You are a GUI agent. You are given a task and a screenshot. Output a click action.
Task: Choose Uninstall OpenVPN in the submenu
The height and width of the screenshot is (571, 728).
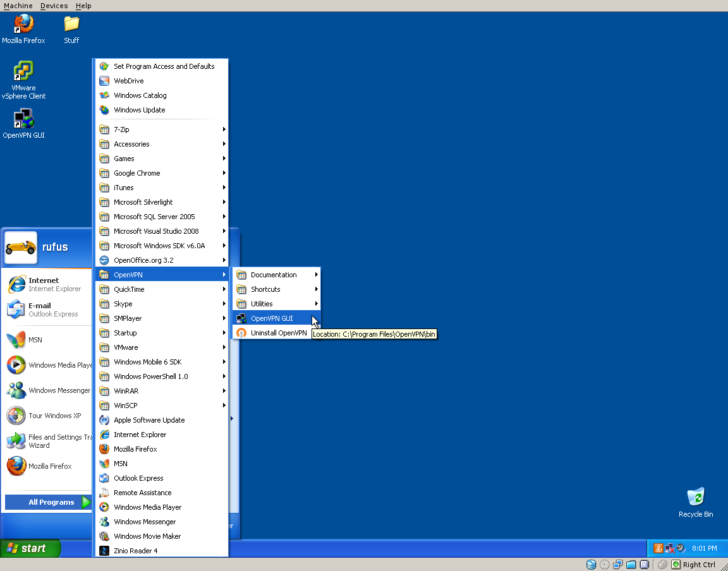tap(276, 333)
